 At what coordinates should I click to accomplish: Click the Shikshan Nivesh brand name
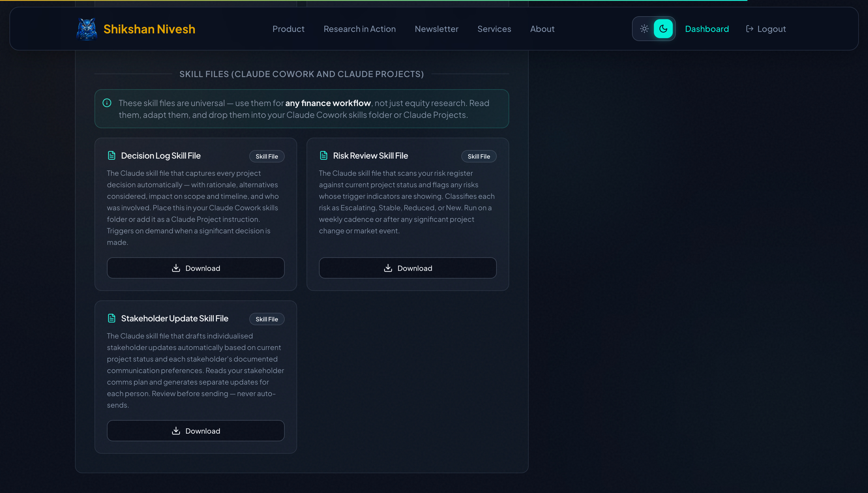point(149,29)
